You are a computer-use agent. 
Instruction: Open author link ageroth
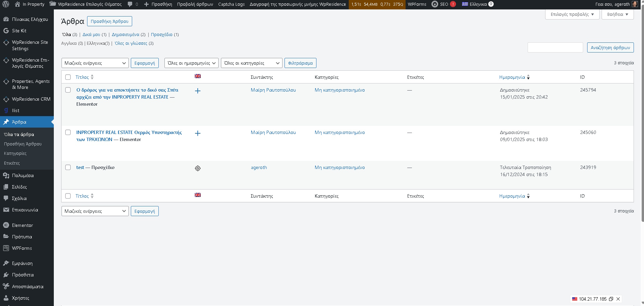click(259, 167)
